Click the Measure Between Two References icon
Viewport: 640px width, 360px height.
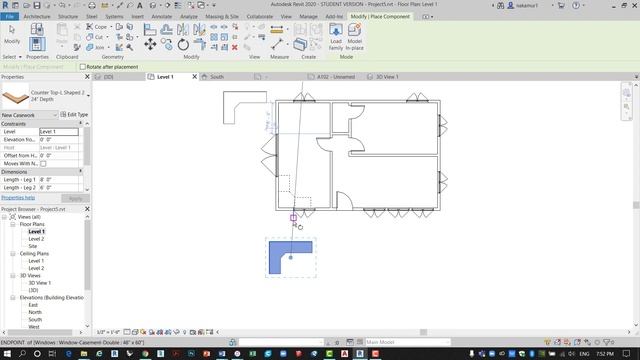[277, 44]
